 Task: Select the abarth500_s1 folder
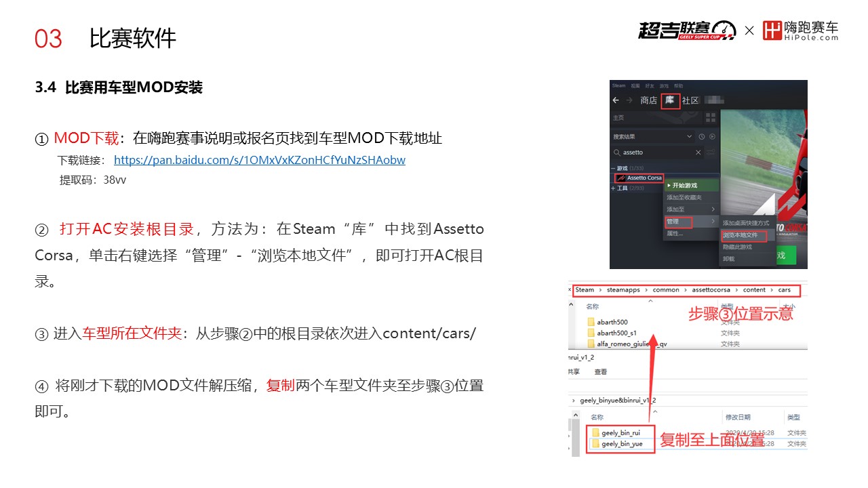[612, 333]
